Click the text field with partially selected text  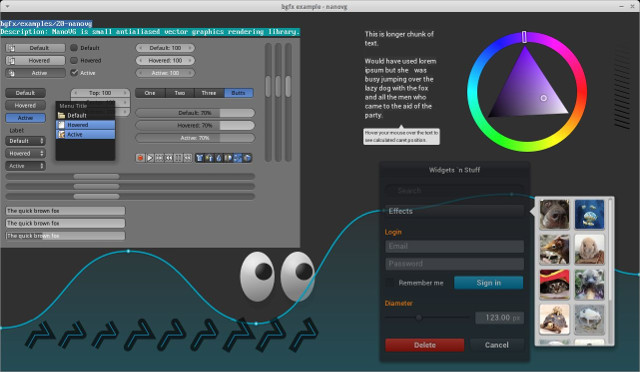[x=65, y=236]
